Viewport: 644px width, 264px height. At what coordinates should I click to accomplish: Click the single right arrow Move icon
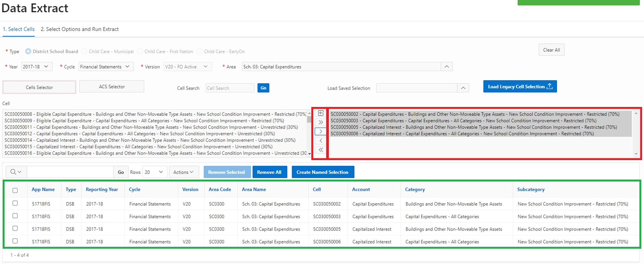[321, 131]
